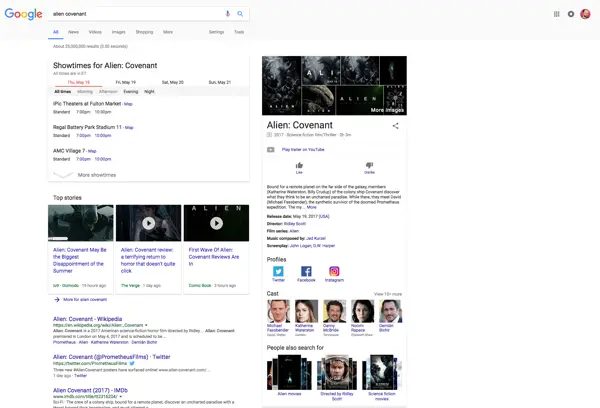Open the Alien: Covenant - Wikipedia result
This screenshot has width=600, height=408.
click(x=88, y=319)
